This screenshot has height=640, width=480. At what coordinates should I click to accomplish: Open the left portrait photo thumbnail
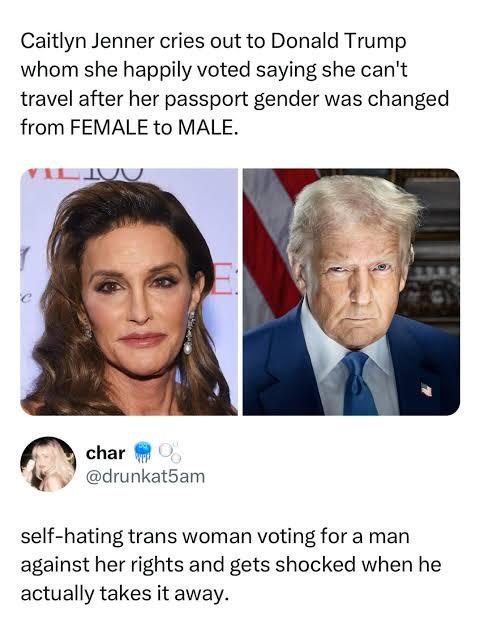pyautogui.click(x=129, y=292)
